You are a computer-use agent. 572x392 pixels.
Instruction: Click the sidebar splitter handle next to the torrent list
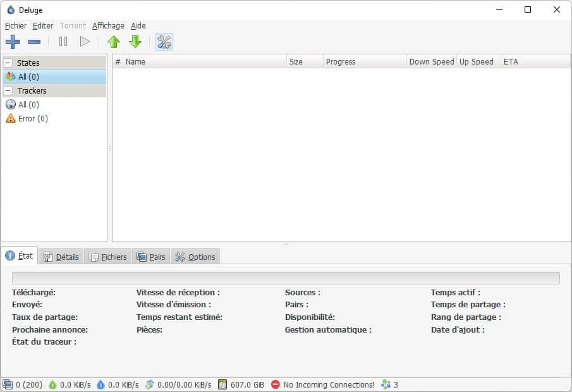point(110,148)
